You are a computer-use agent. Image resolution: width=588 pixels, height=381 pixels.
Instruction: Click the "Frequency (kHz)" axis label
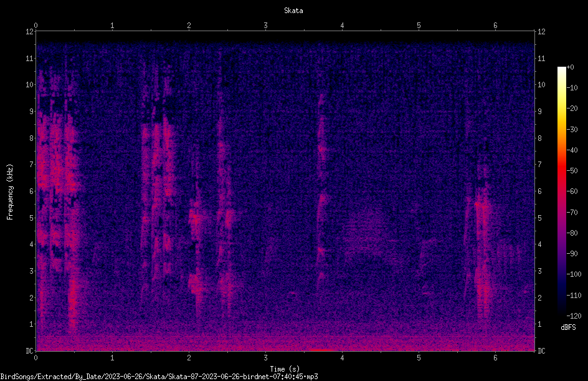point(10,192)
